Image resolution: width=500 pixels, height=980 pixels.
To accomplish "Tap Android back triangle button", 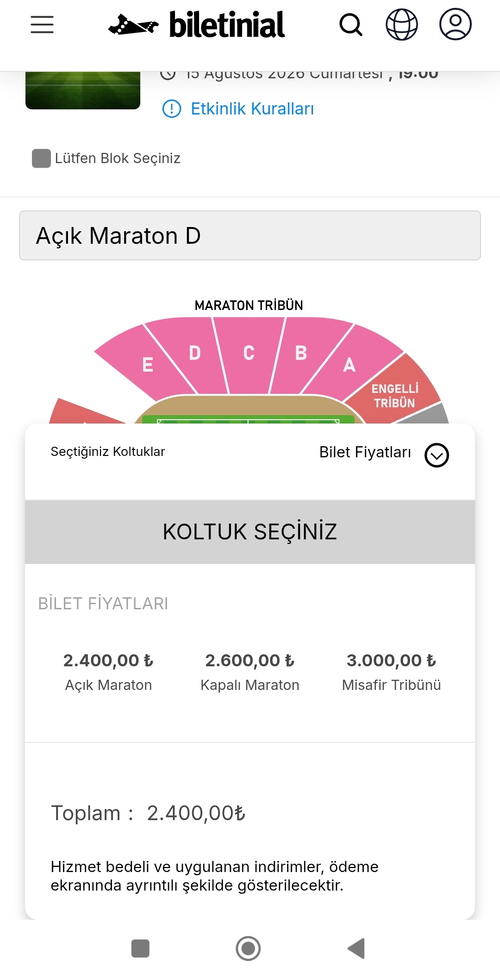I will tap(356, 948).
